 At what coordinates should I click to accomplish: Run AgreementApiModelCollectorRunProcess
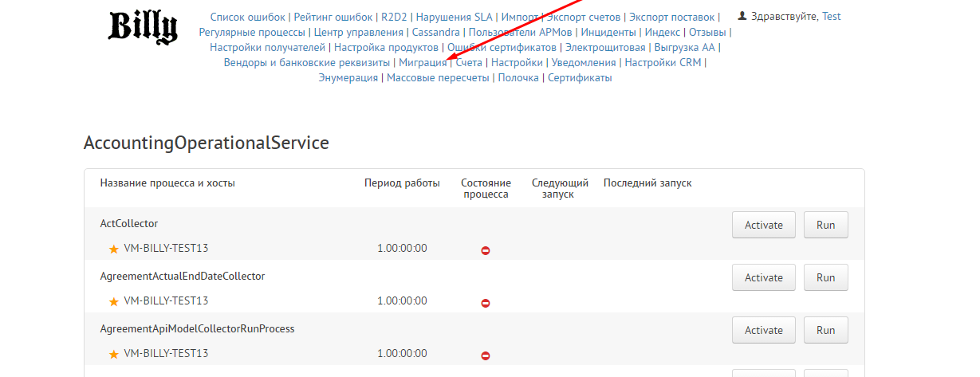[825, 330]
